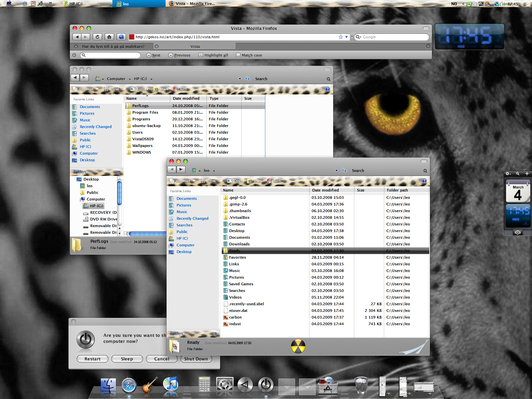Viewport: 532px width, 399px height.
Task: Select RECOVERY drive in folder tree
Action: pyautogui.click(x=100, y=212)
